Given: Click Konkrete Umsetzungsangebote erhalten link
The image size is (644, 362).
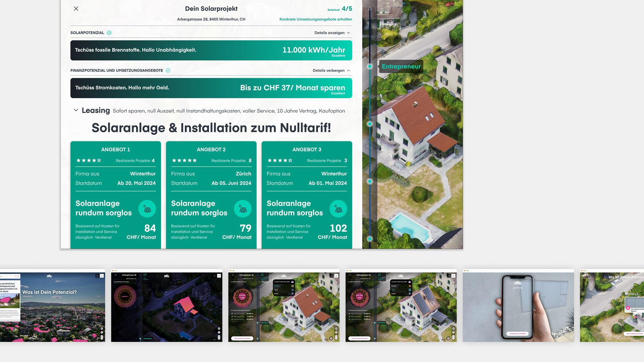Looking at the screenshot, I should [x=316, y=19].
